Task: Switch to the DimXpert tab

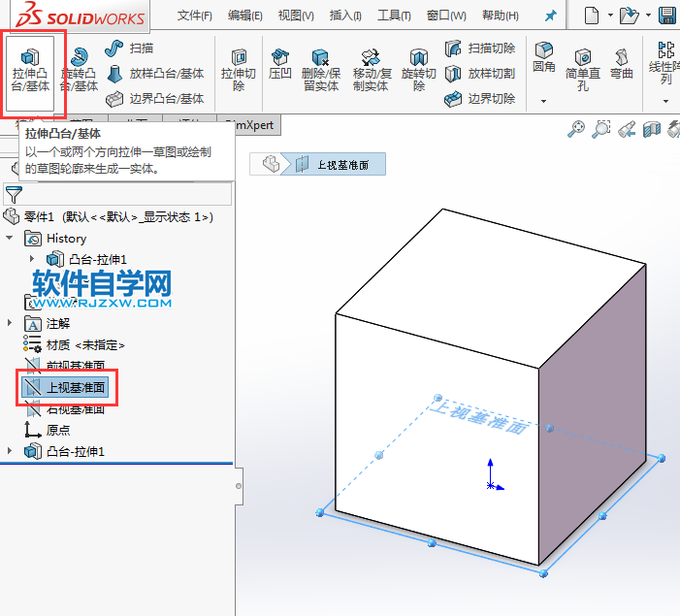Action: (258, 125)
